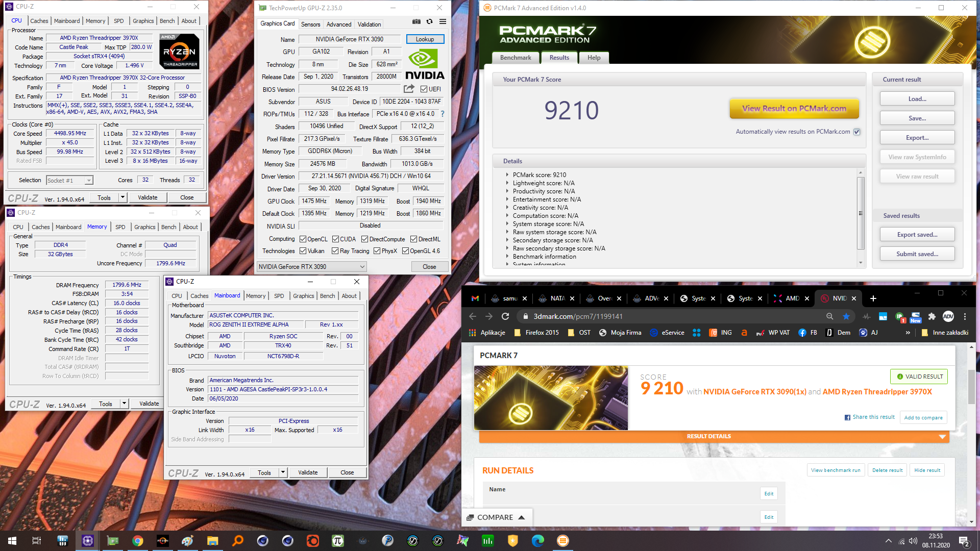Open the Benchmark tab in PCMark 7
The width and height of the screenshot is (980, 551).
[516, 58]
